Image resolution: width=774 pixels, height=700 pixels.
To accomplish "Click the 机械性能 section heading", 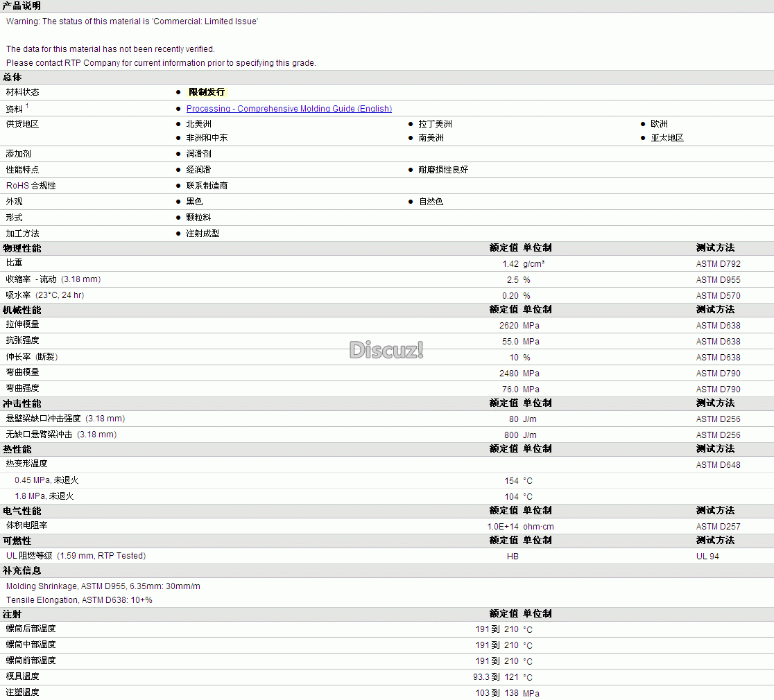I will (21, 310).
